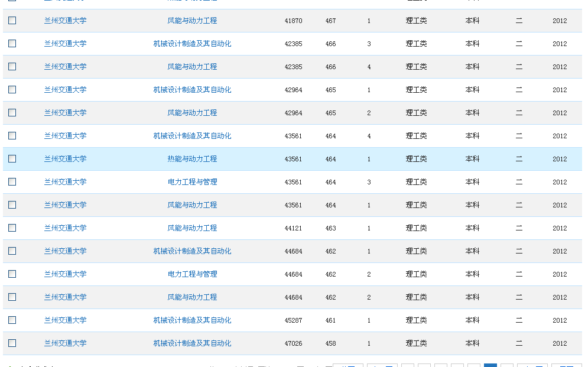Click 2012 in 热能与动力工程 row

tap(560, 160)
